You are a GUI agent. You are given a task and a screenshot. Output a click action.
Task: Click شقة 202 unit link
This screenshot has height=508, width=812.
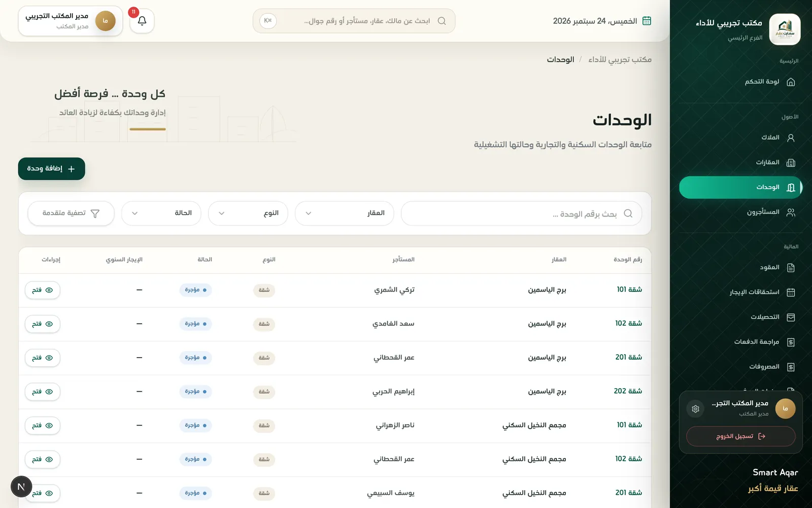[x=628, y=391]
